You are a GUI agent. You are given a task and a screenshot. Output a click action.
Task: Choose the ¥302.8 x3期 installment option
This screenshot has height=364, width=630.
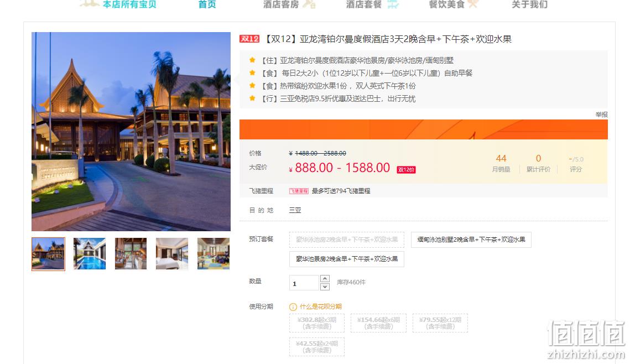pos(317,323)
